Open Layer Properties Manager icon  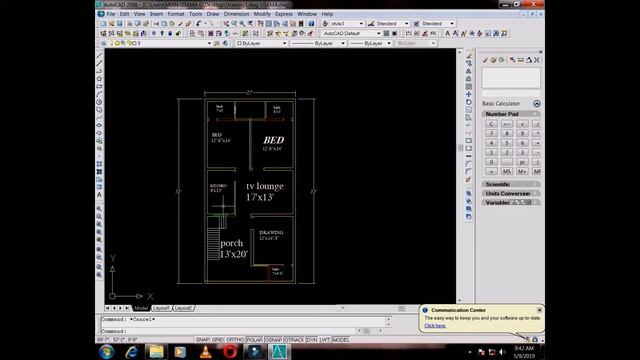click(103, 43)
